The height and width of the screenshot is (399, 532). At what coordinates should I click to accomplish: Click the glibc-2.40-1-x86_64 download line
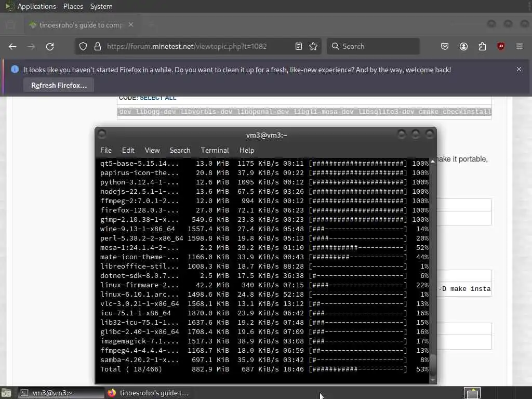pos(264,332)
